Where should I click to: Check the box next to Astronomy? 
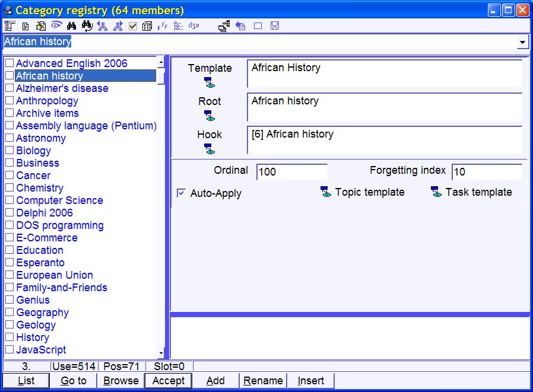[x=9, y=138]
